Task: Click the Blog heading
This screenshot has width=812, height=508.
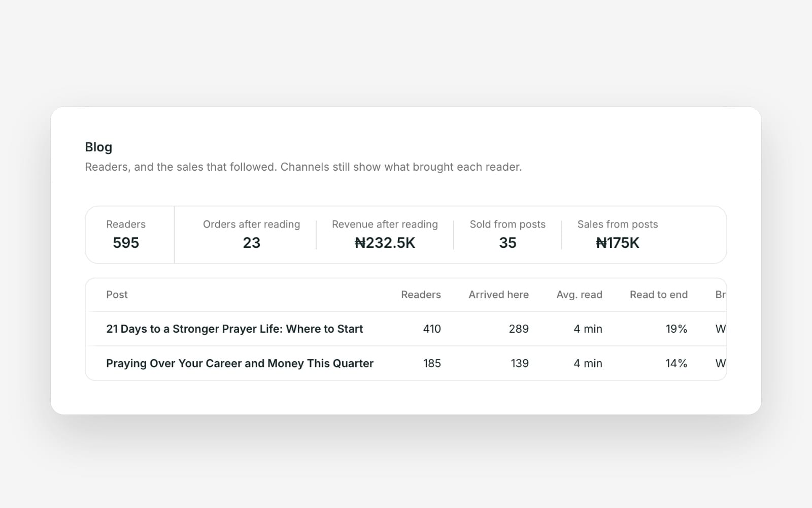Action: (x=98, y=147)
